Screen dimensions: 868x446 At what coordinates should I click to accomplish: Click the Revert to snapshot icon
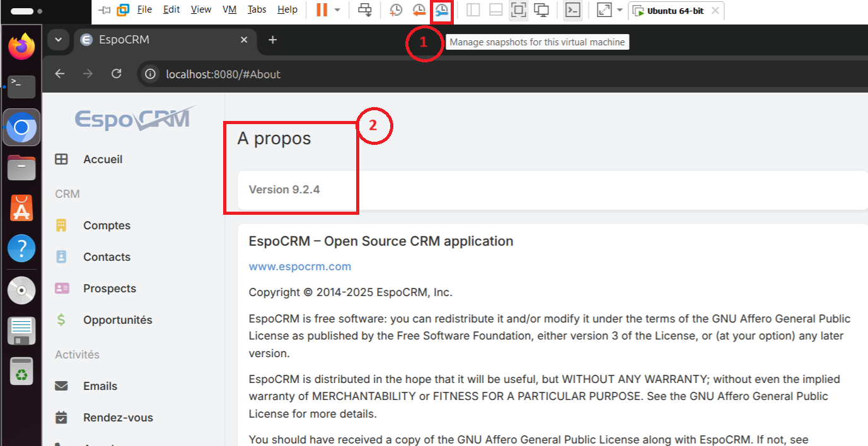(419, 10)
